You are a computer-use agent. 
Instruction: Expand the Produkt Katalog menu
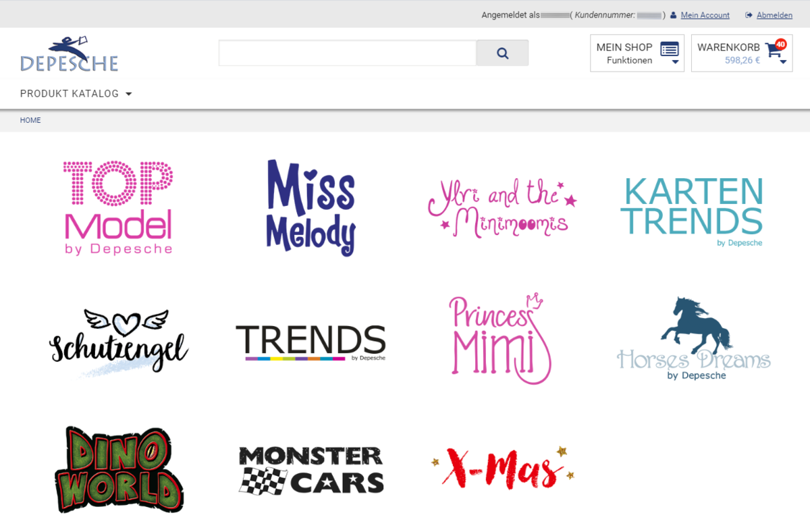pos(76,94)
